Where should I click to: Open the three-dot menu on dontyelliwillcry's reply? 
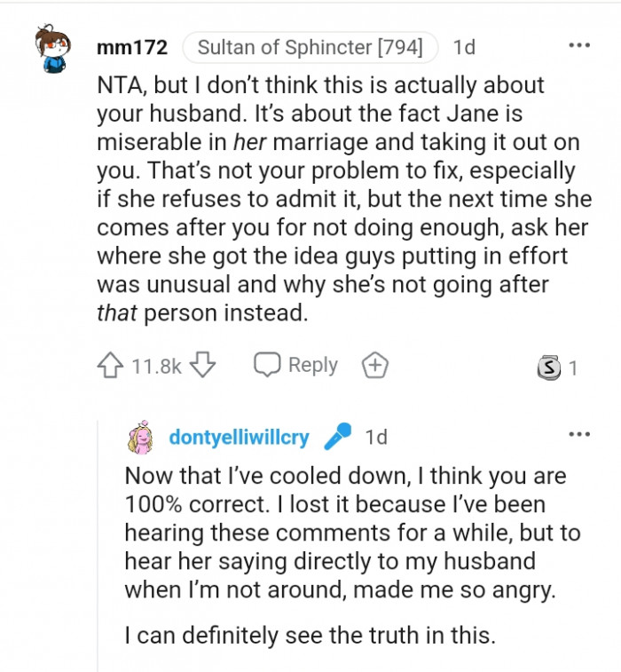[579, 434]
